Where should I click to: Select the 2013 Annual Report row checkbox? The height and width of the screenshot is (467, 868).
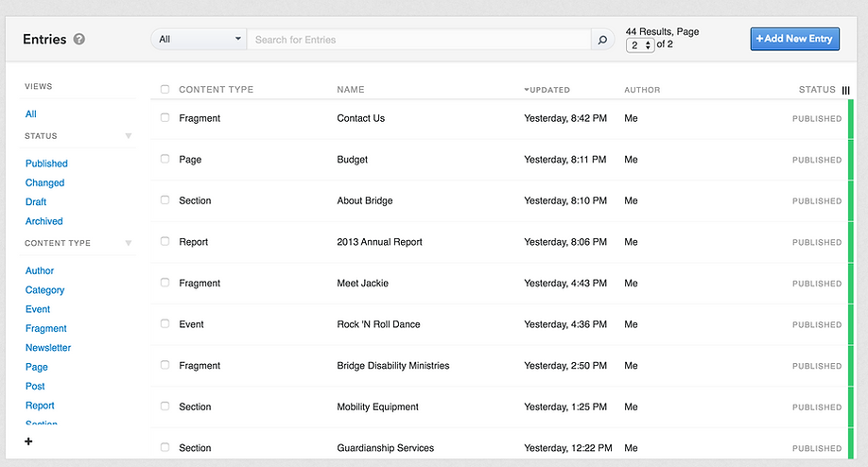(x=165, y=242)
